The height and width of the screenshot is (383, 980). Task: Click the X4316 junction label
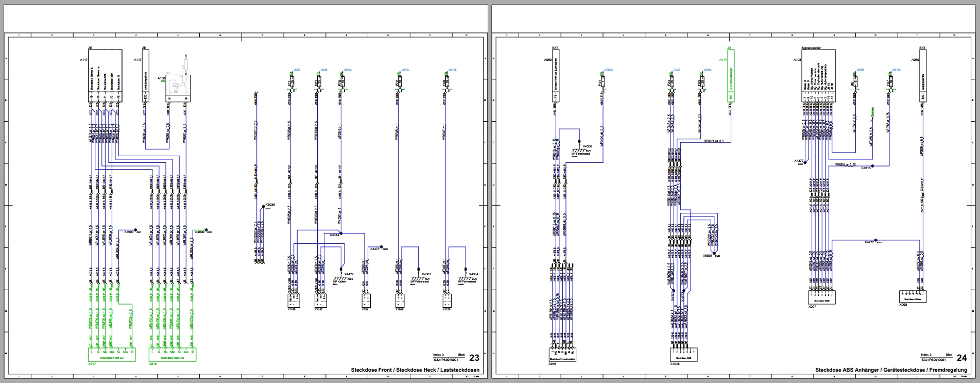(x=866, y=168)
